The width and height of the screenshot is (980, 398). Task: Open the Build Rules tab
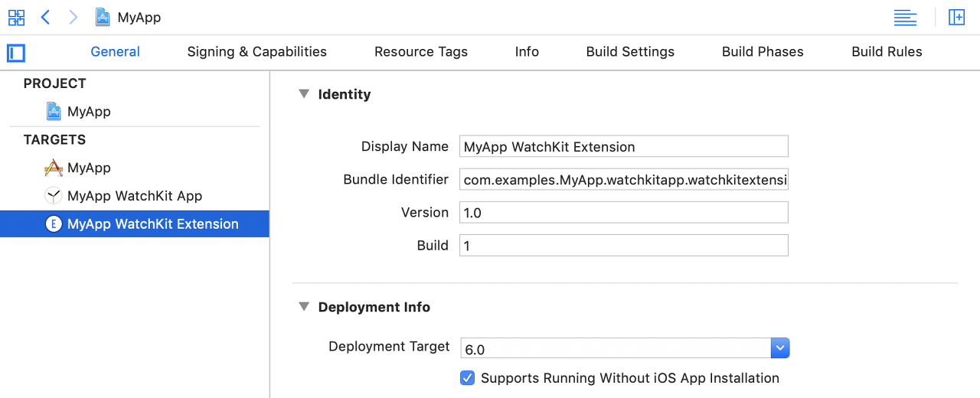click(x=887, y=52)
